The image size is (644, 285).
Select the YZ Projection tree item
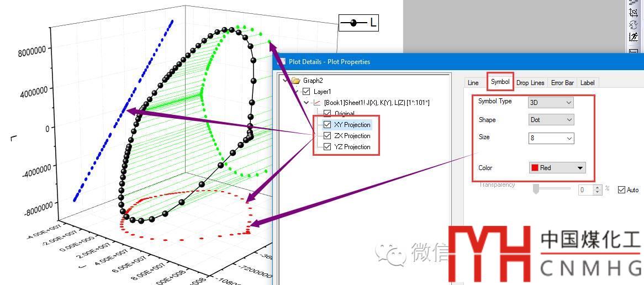point(352,146)
